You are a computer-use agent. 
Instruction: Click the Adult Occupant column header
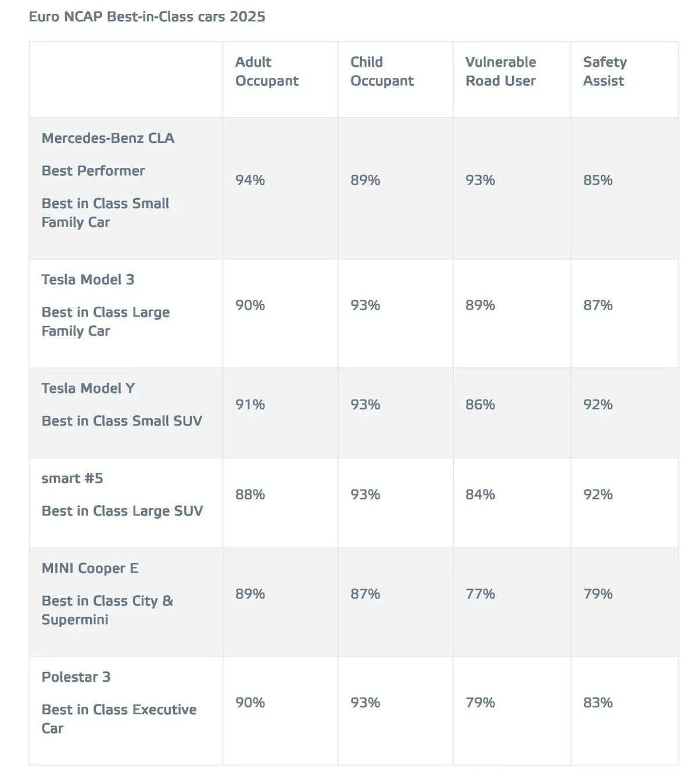click(267, 71)
